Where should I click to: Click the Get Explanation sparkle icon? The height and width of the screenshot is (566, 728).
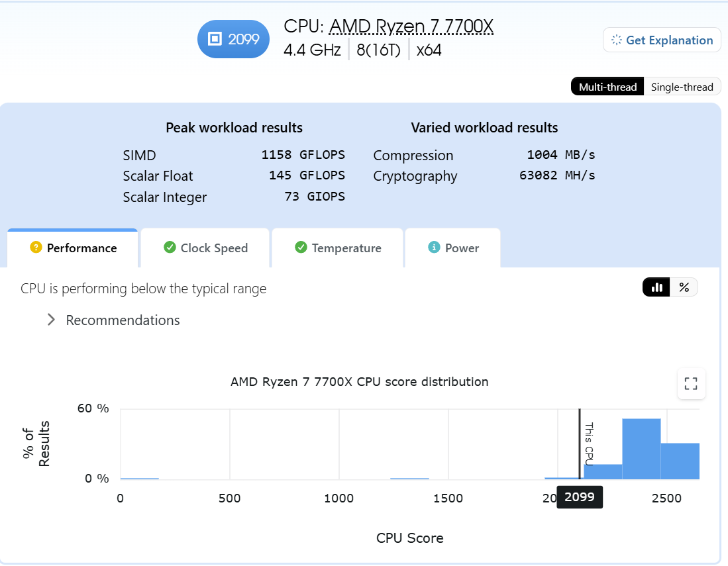tap(616, 40)
